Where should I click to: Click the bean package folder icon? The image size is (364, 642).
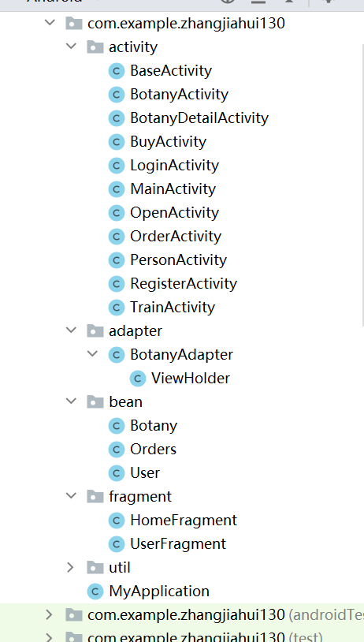[95, 402]
